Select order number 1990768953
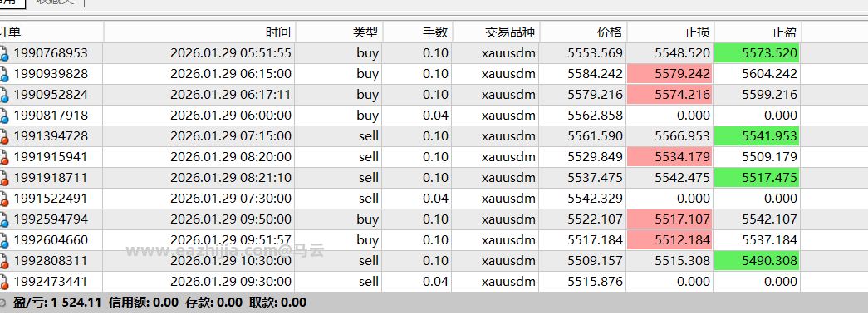The image size is (868, 315). click(51, 53)
